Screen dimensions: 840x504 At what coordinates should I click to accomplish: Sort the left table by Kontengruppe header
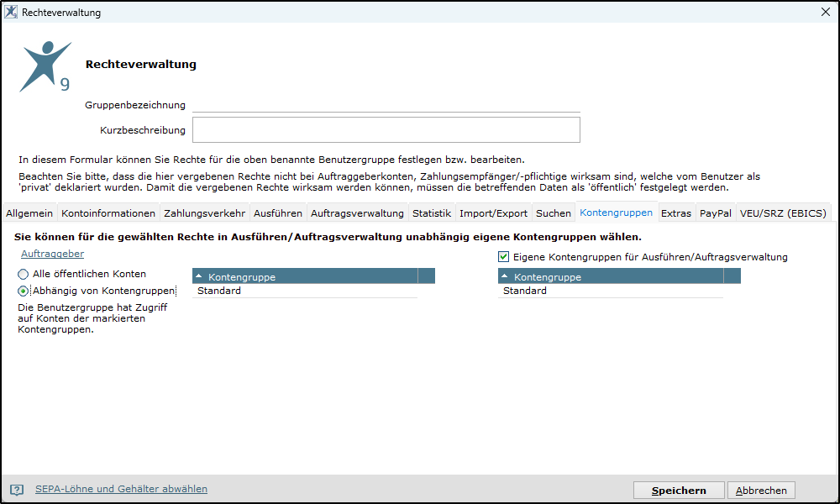305,276
